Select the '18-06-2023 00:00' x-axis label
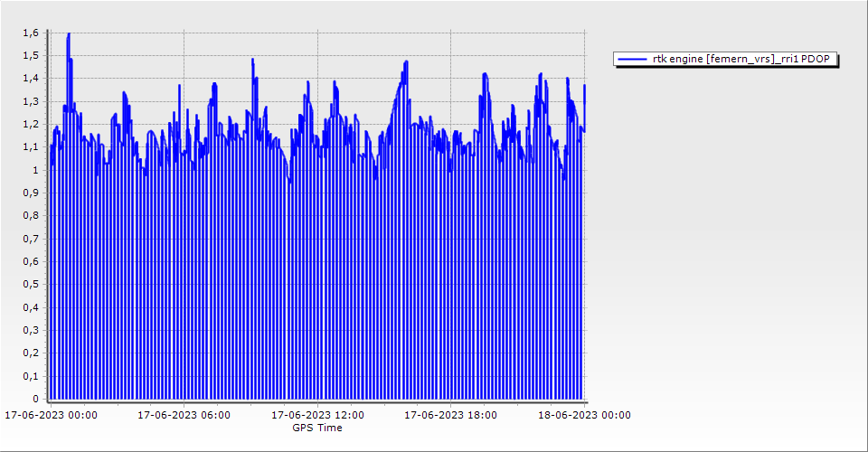 [584, 416]
